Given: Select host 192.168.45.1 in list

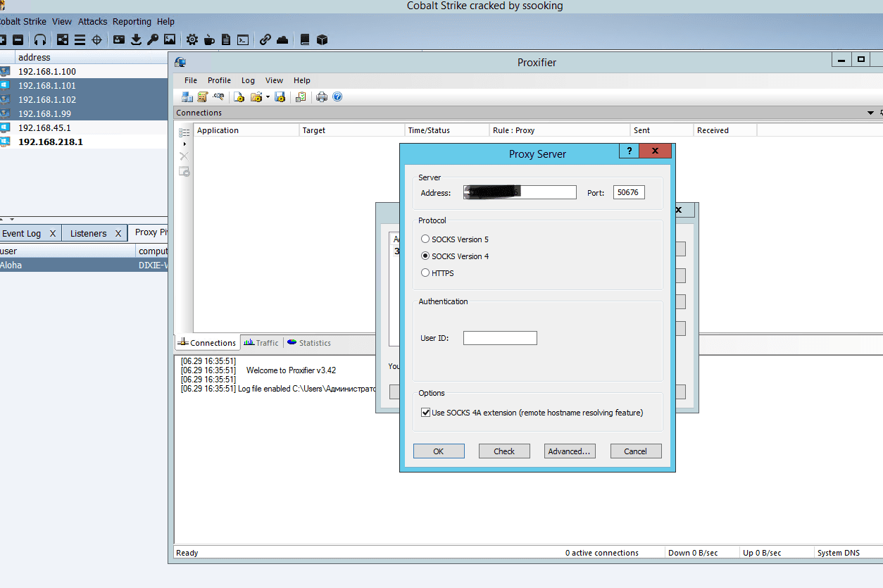Looking at the screenshot, I should pos(44,127).
